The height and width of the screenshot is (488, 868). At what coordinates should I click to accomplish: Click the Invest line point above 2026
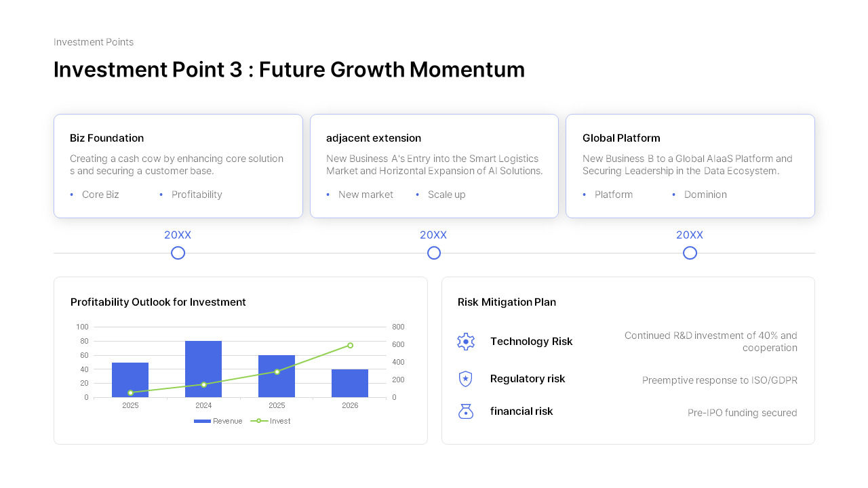click(350, 345)
